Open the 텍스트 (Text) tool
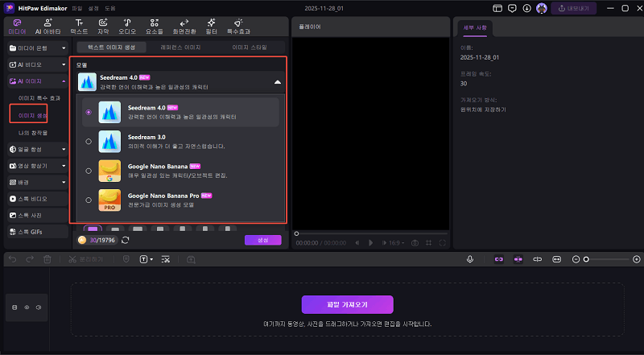This screenshot has width=644, height=355. click(x=79, y=27)
